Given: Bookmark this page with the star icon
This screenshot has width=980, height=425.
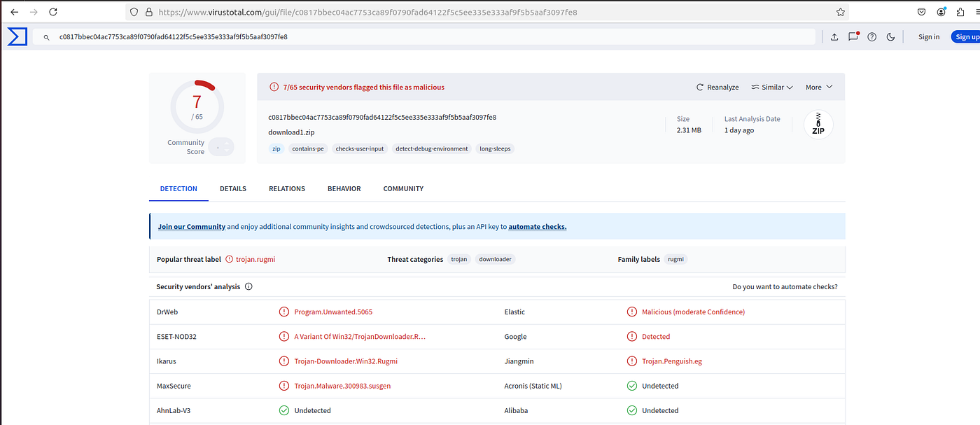Looking at the screenshot, I should tap(840, 12).
